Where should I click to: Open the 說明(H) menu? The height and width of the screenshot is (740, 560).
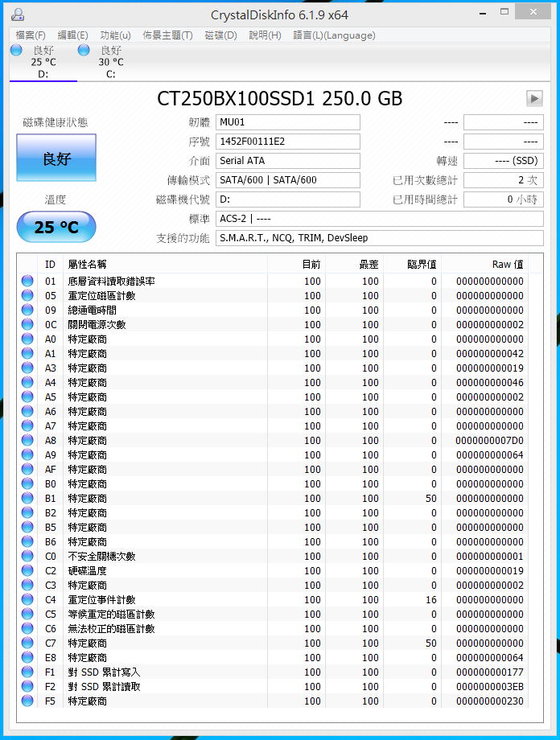coord(265,35)
